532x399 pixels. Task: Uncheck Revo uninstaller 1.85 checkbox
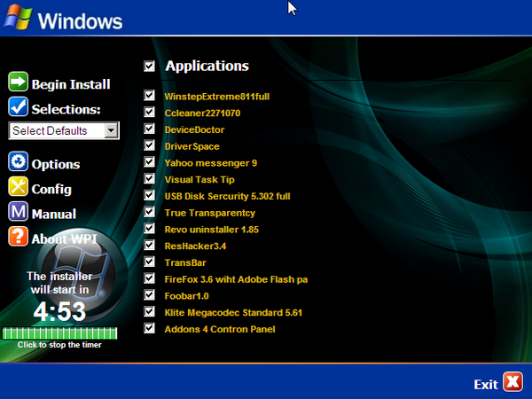149,229
